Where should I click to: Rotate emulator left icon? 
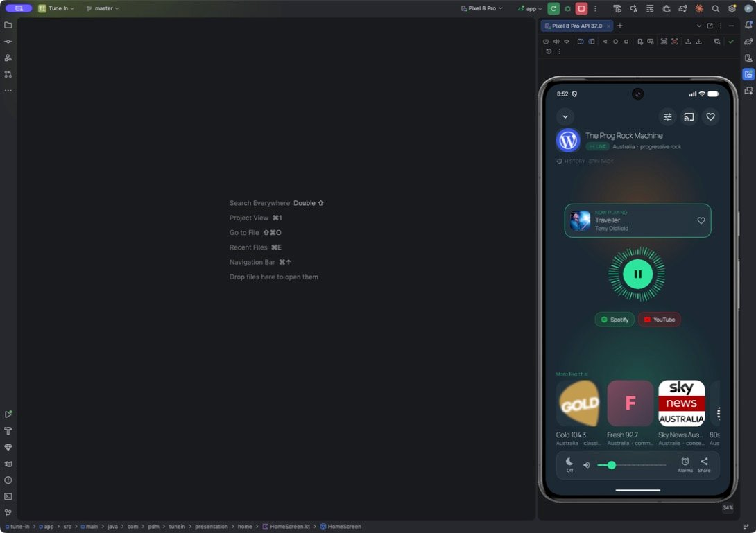(x=581, y=42)
